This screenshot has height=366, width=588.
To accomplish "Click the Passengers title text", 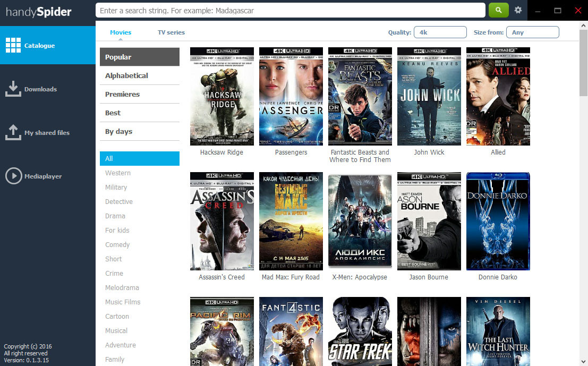I will point(291,152).
